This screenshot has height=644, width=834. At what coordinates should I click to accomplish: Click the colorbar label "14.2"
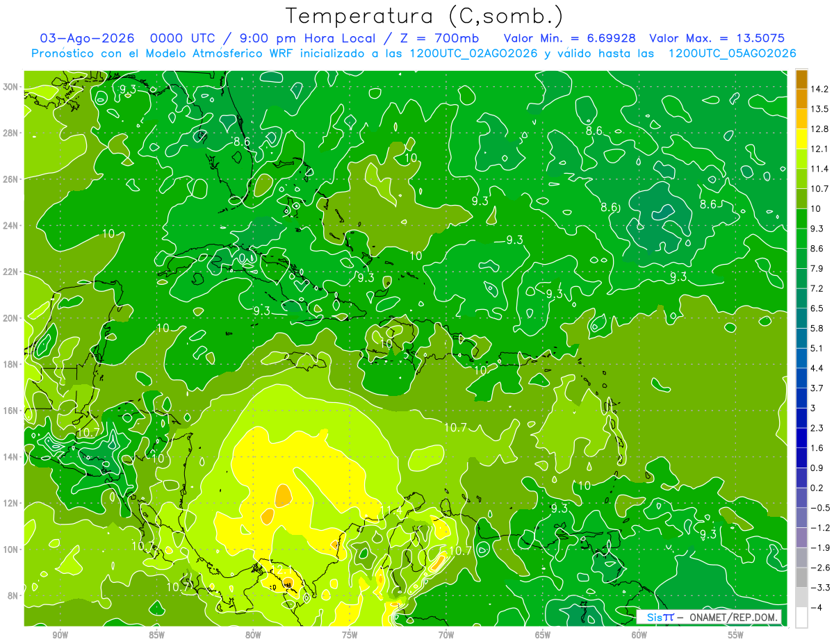click(x=819, y=90)
